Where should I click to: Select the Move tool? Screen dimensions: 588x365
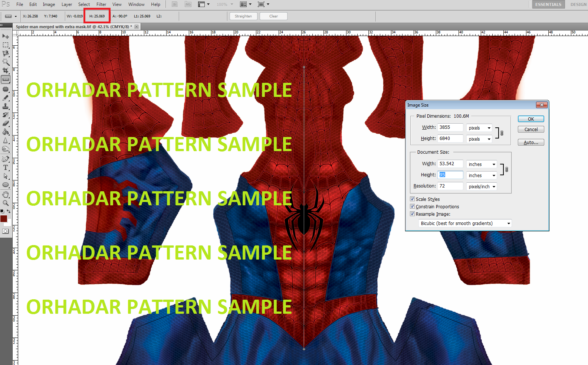(6, 36)
